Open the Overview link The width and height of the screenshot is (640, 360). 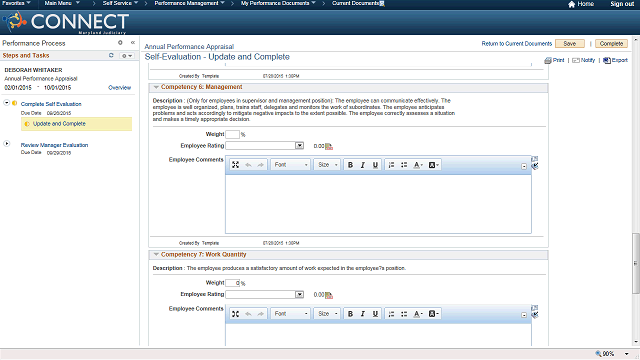(119, 88)
